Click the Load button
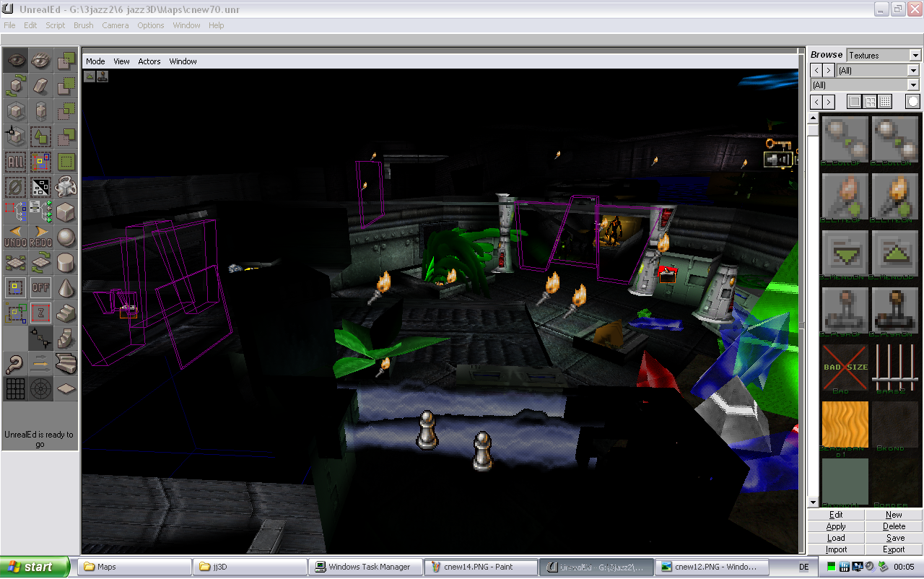 (x=836, y=538)
